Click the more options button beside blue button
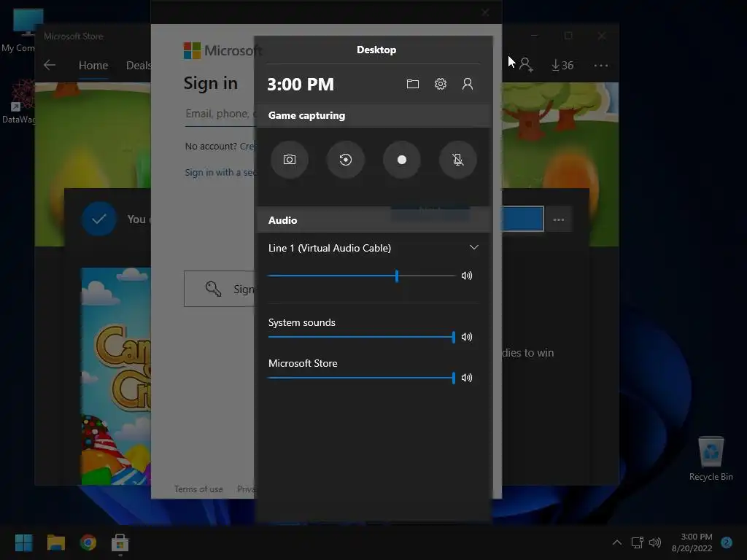The image size is (747, 560). point(558,219)
